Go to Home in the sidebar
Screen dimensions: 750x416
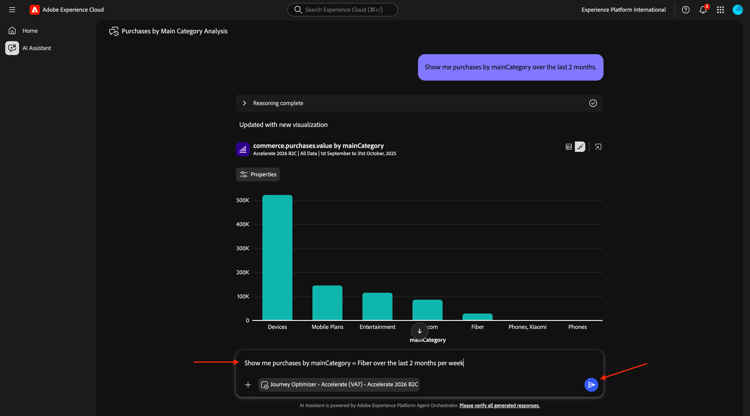[30, 31]
